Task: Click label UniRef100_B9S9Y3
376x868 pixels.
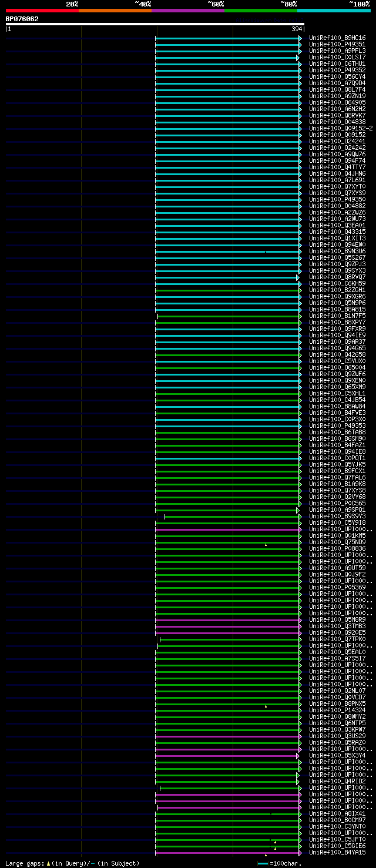Action: click(337, 516)
